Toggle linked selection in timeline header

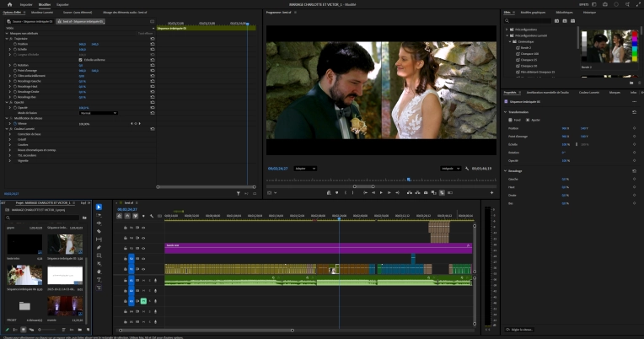click(x=135, y=216)
